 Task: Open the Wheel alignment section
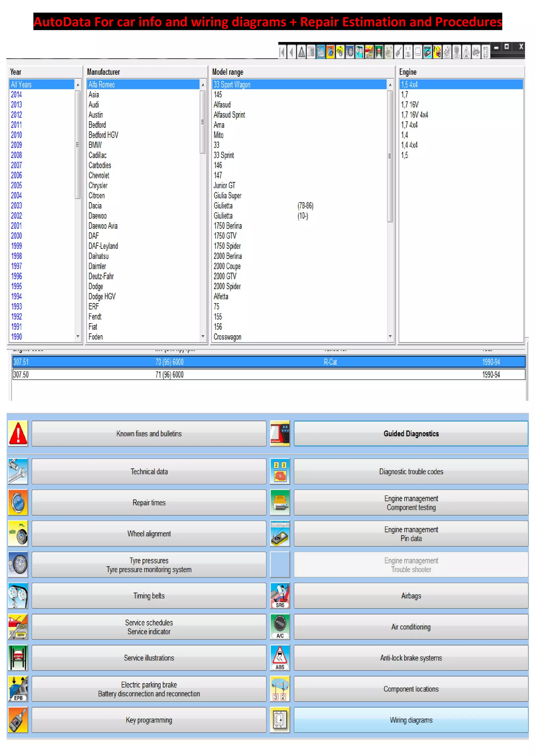pyautogui.click(x=149, y=533)
